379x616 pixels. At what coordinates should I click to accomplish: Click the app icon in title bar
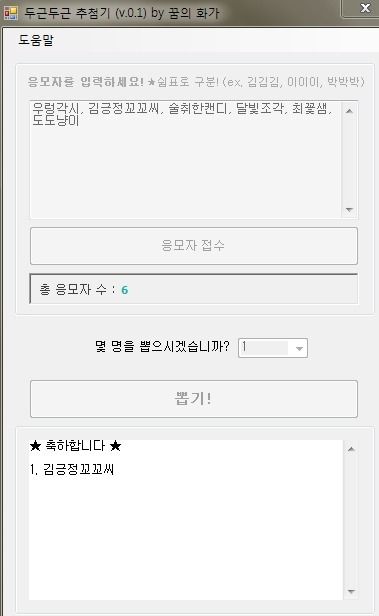click(x=11, y=13)
